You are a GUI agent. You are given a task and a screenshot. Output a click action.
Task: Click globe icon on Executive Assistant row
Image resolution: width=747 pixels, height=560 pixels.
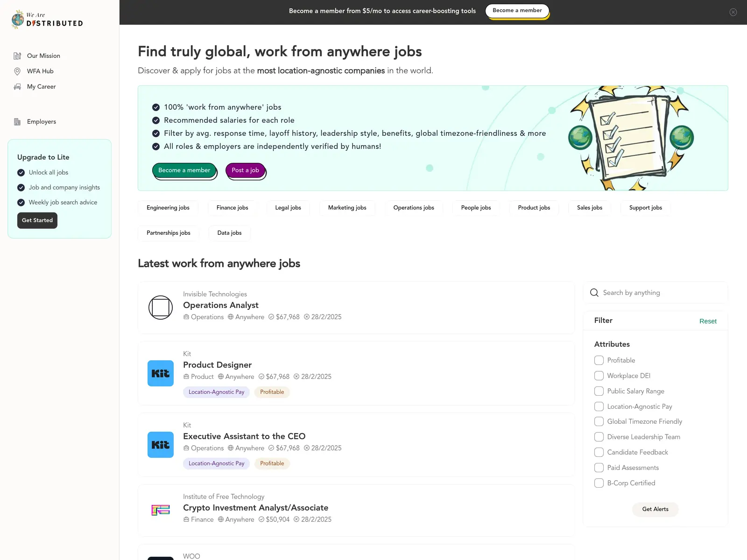coord(231,448)
